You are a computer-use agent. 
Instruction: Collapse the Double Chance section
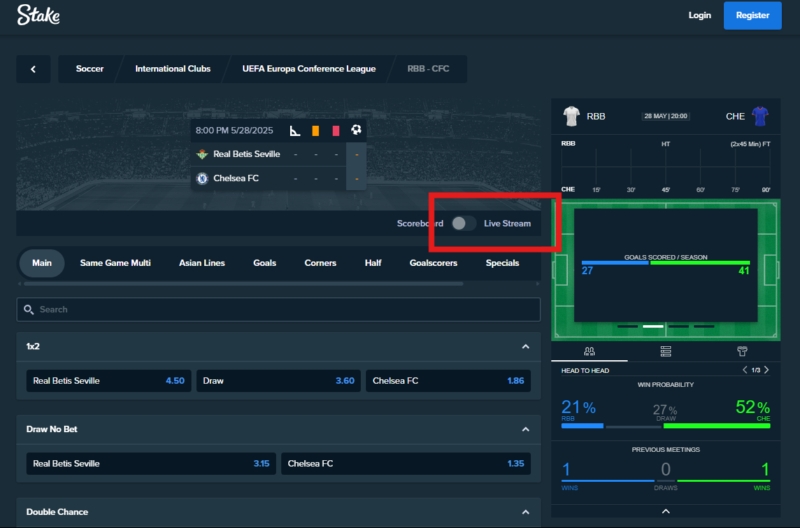click(x=526, y=512)
